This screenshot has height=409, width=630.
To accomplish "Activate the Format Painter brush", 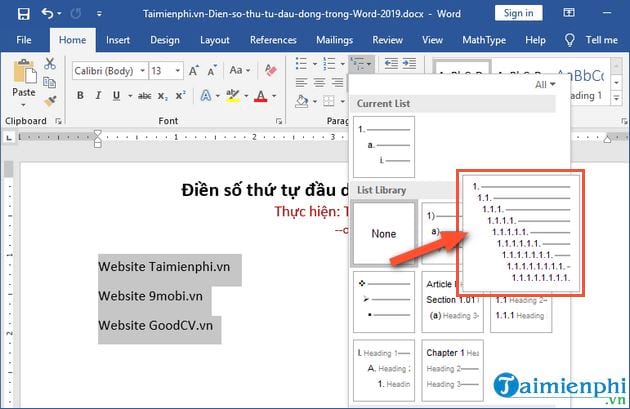I will click(50, 100).
